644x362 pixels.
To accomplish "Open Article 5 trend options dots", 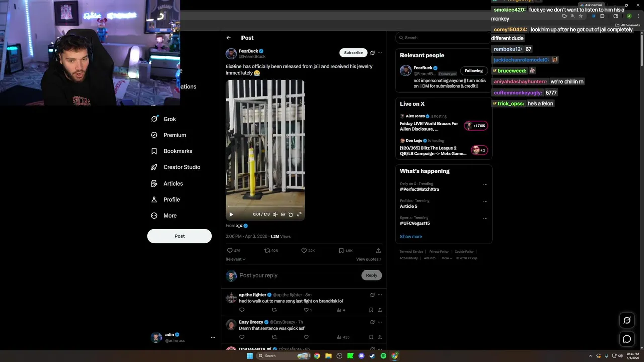I will (485, 201).
